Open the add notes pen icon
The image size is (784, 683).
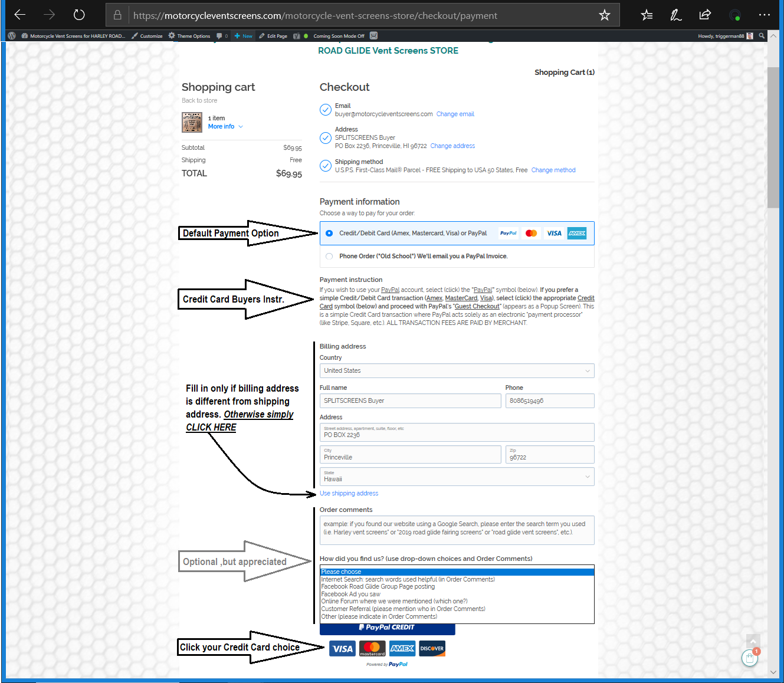pyautogui.click(x=676, y=15)
